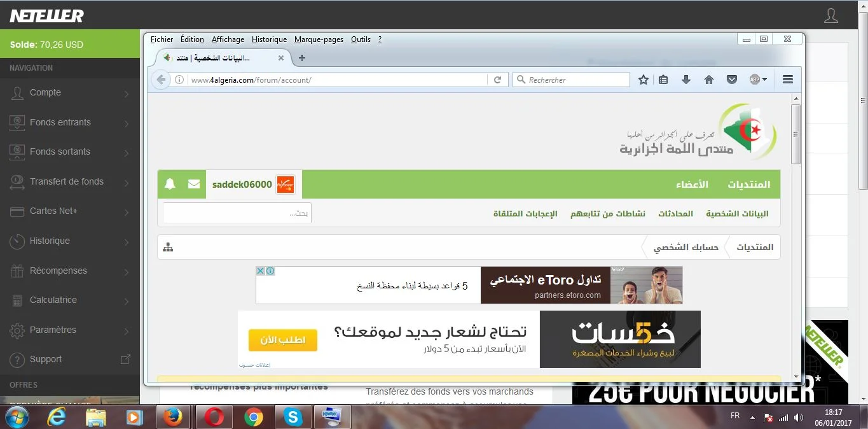Image resolution: width=868 pixels, height=429 pixels.
Task: Open the Adblock Plus dropdown arrow
Action: (764, 80)
